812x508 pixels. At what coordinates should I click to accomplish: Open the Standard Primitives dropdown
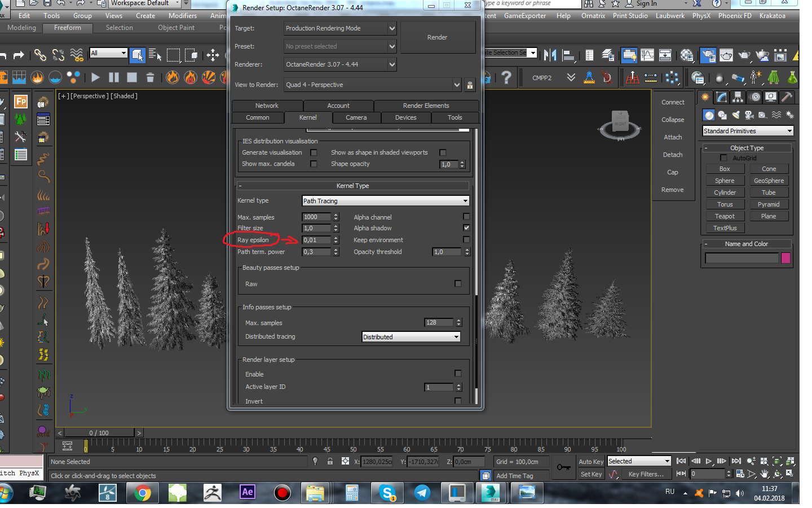(748, 131)
